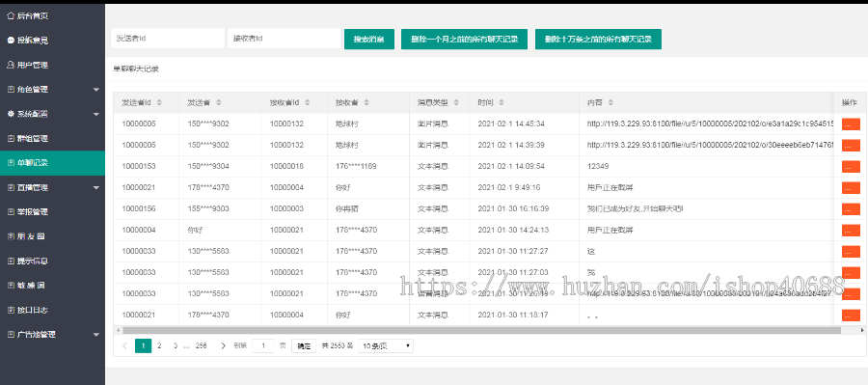
Task: Open the 10条/页 page size dropdown
Action: (x=385, y=345)
